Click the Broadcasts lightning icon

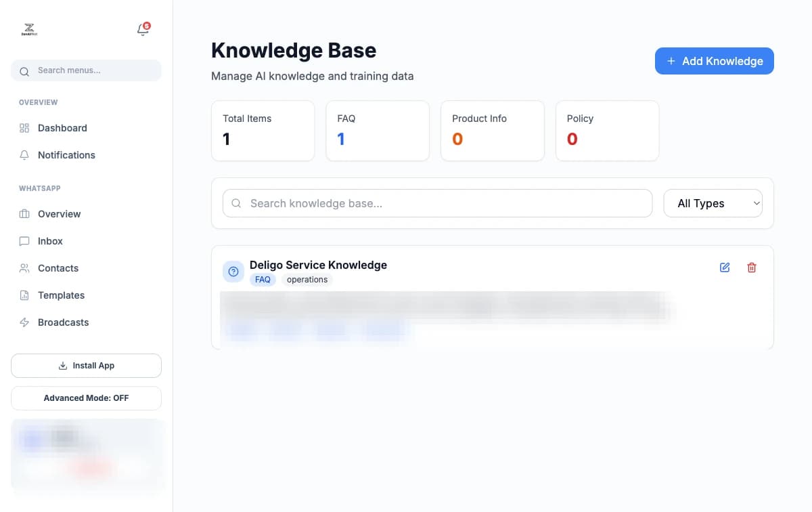24,322
